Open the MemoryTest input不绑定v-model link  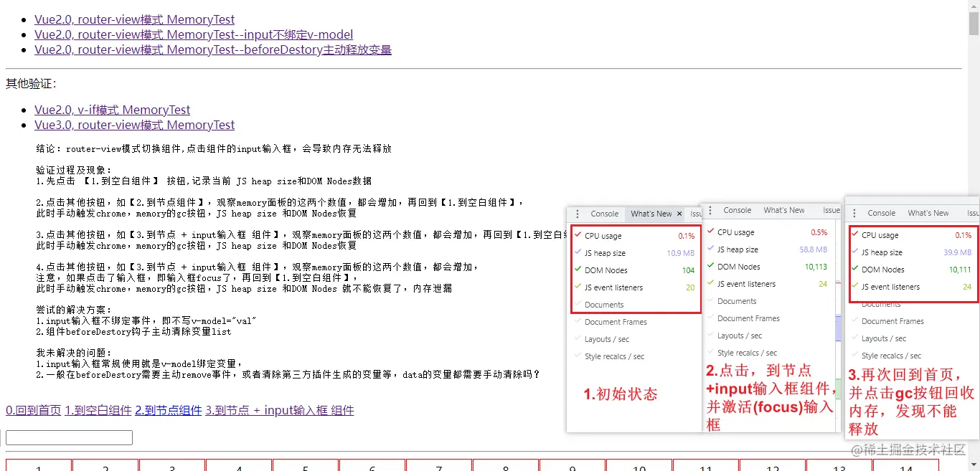pos(194,34)
